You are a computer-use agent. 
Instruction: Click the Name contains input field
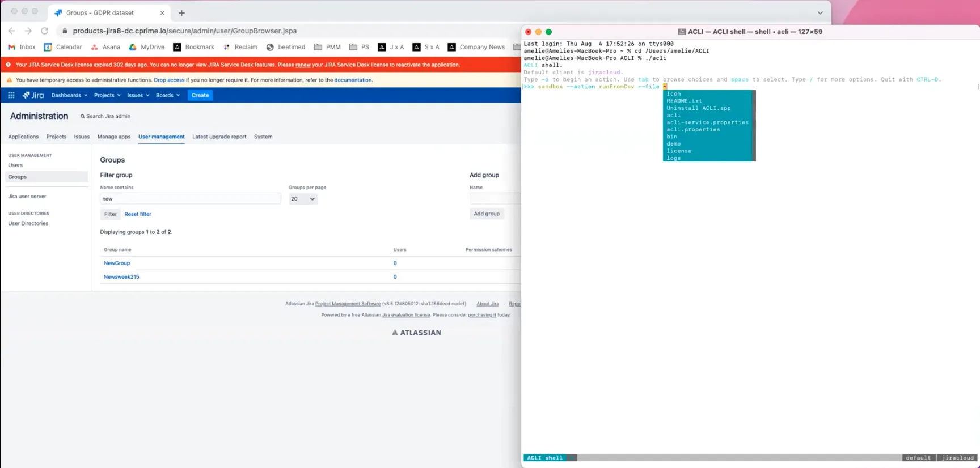(x=190, y=199)
